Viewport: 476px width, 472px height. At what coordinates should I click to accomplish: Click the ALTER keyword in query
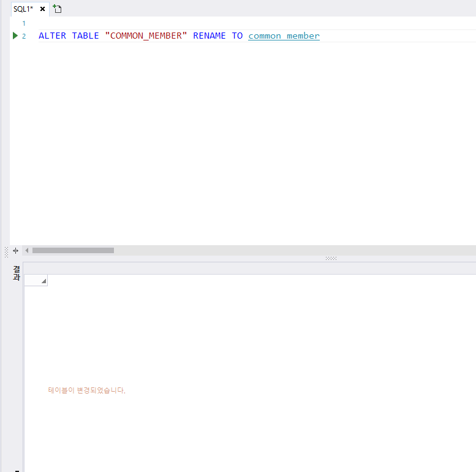52,36
